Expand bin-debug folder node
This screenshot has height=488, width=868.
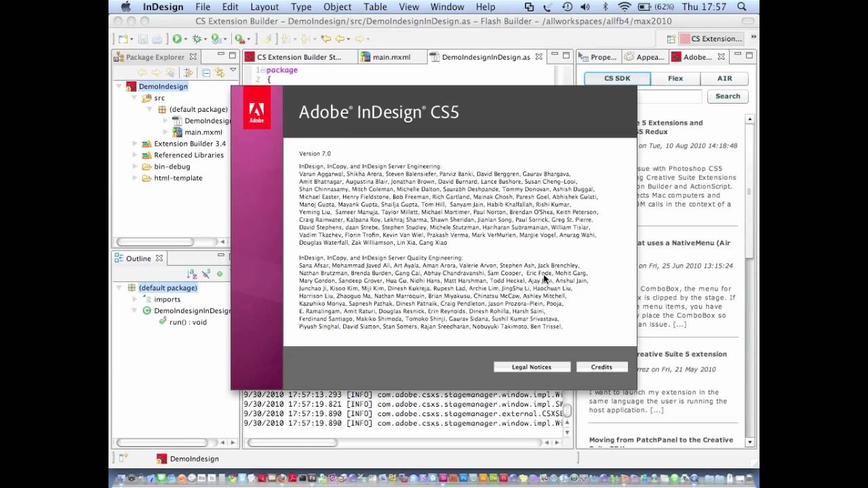tap(134, 167)
